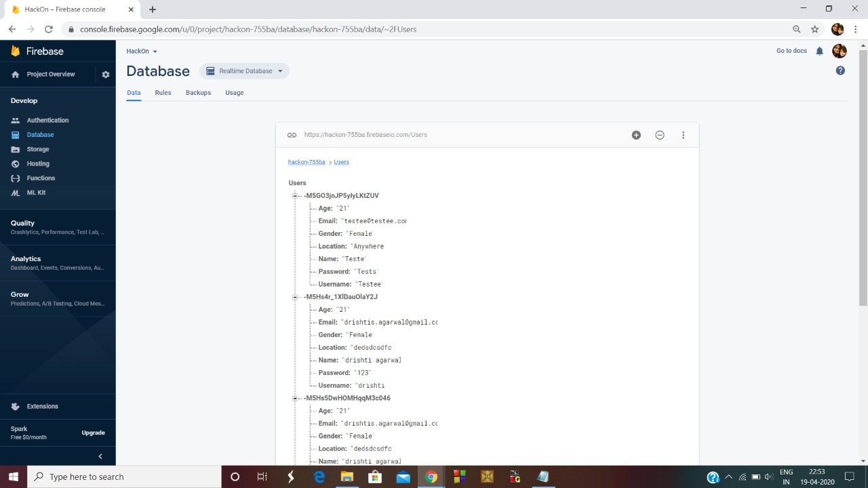The height and width of the screenshot is (488, 868).
Task: Switch to the Data tab
Action: tap(134, 93)
